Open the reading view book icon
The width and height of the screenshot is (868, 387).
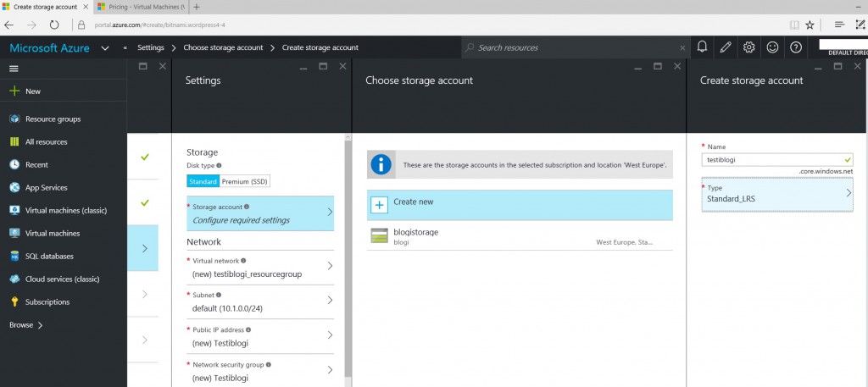794,25
